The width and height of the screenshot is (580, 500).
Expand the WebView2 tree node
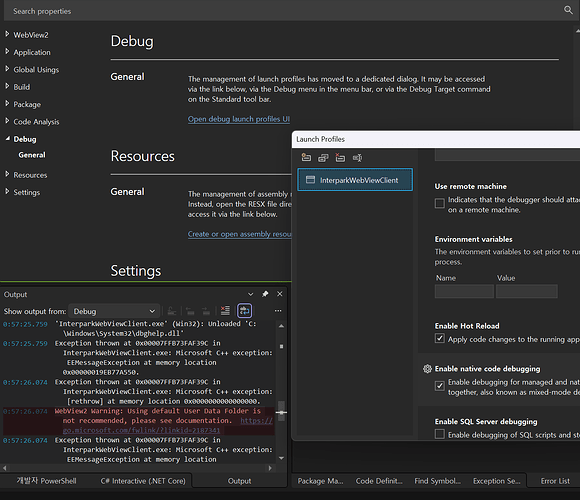click(x=7, y=34)
